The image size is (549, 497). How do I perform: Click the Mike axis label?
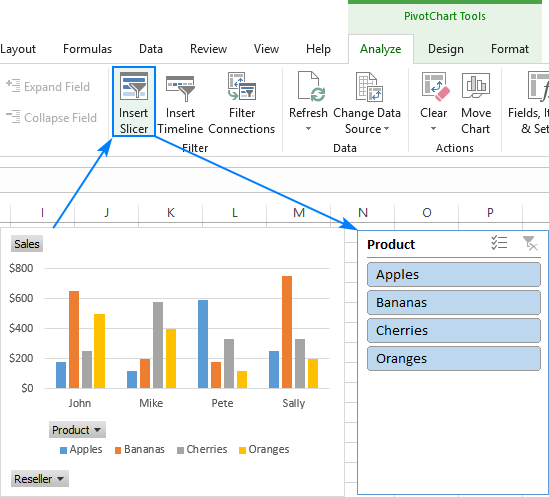151,403
